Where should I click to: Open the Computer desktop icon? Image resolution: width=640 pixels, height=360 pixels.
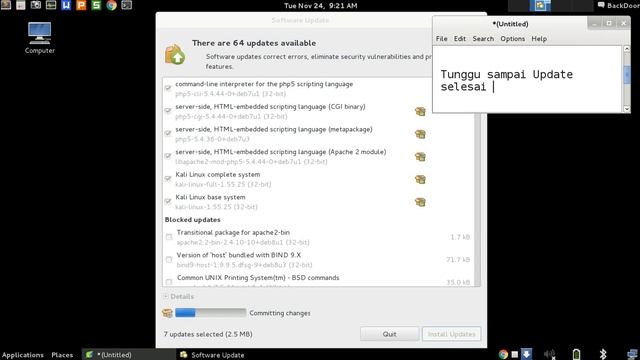tap(40, 38)
